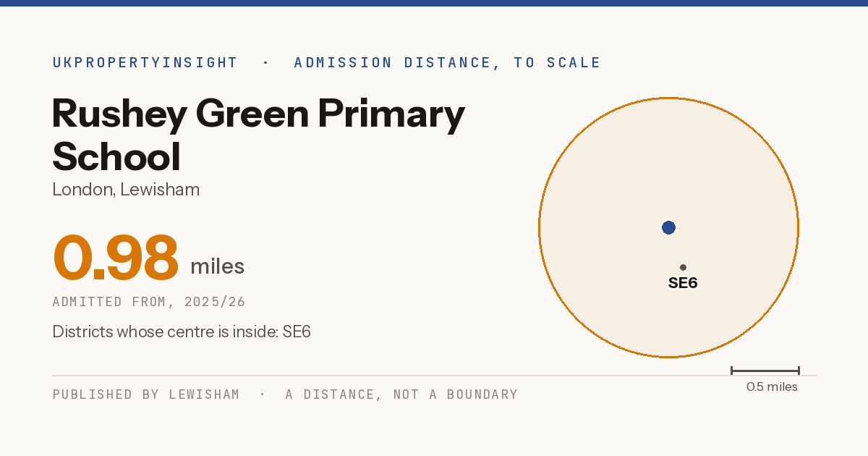
Task: Click the horizontal footer divider line
Action: tap(434, 376)
